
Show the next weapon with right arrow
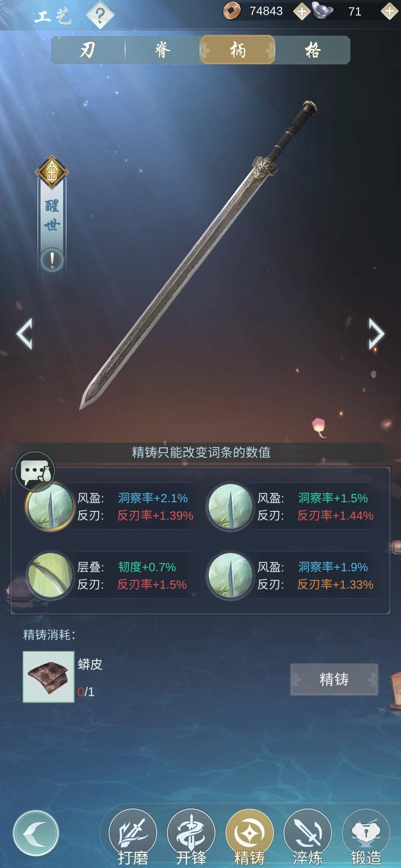click(376, 334)
